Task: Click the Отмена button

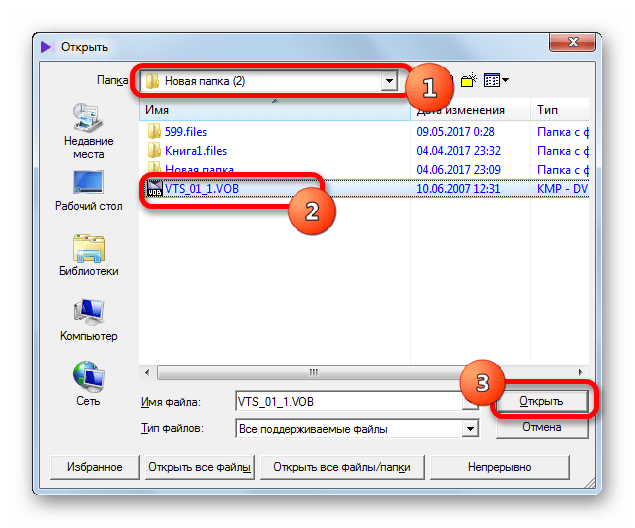Action: coord(542,427)
